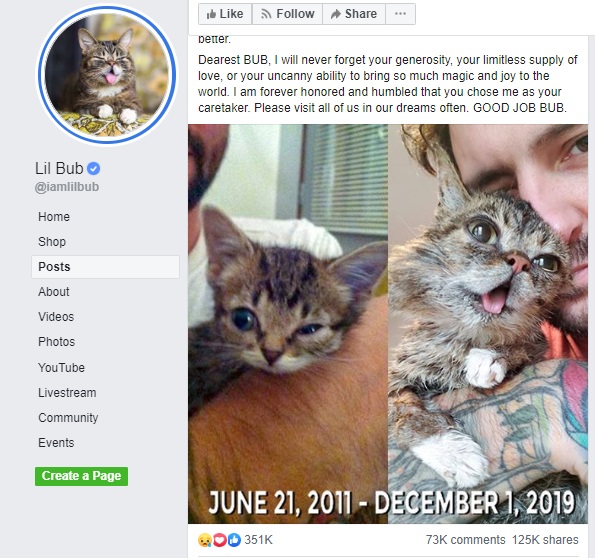This screenshot has height=558, width=595.
Task: Open Lil Bub profile picture
Action: [x=107, y=74]
